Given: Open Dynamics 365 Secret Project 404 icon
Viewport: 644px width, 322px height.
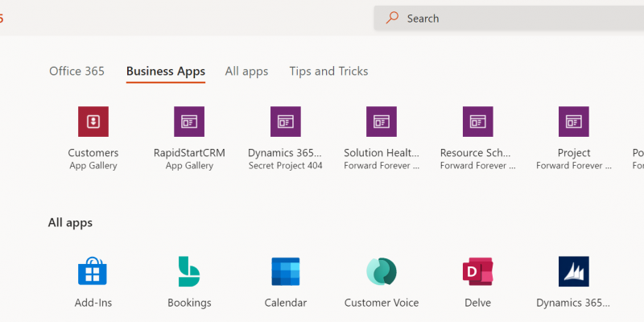Looking at the screenshot, I should coord(286,122).
